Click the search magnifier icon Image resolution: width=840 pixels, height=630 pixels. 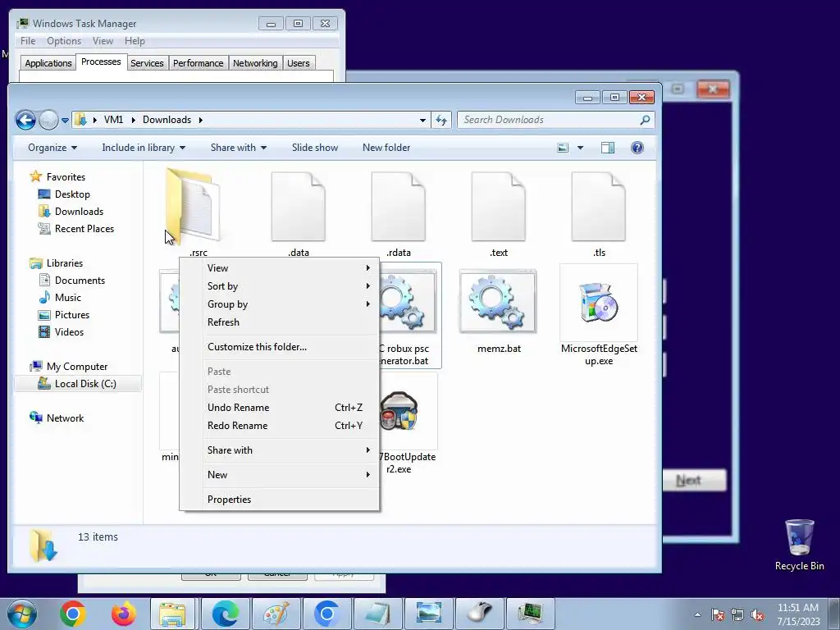(645, 120)
